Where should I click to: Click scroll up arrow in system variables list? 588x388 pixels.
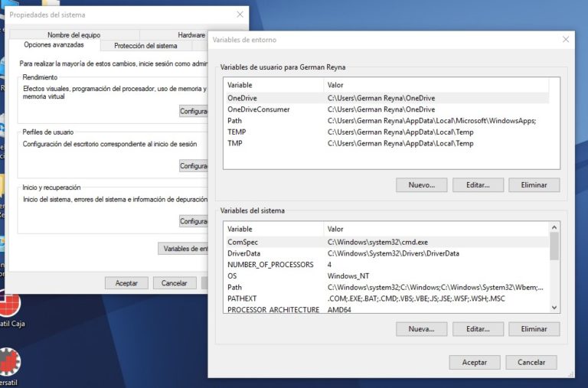pyautogui.click(x=554, y=228)
